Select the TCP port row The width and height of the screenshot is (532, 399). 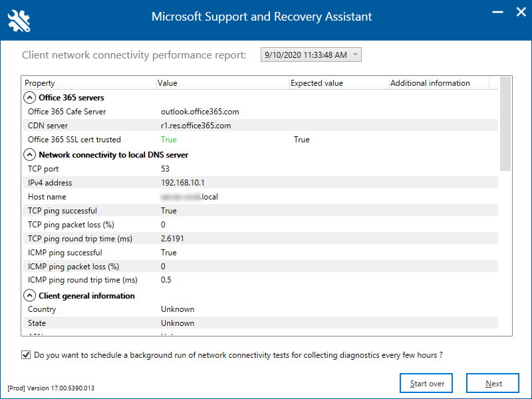click(x=261, y=169)
